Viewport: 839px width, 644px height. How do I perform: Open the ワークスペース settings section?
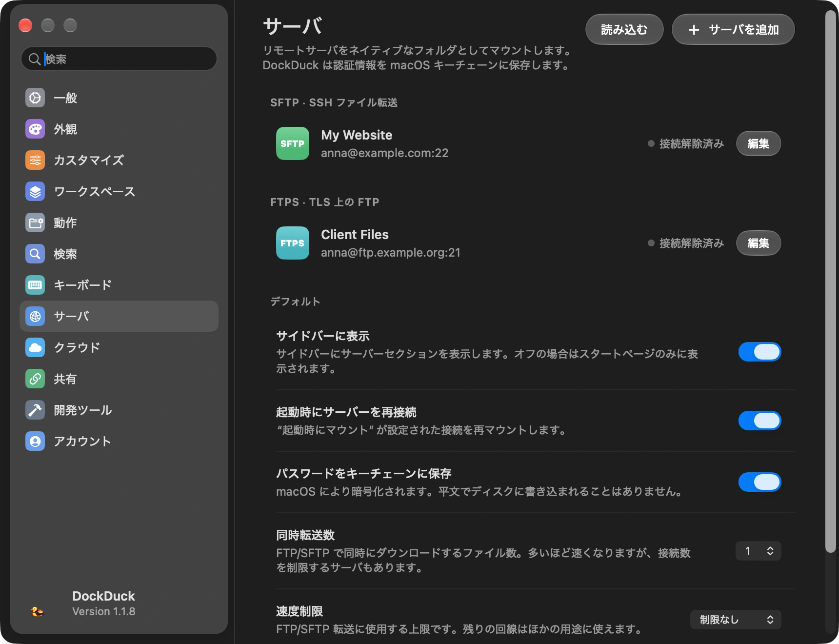tap(119, 192)
